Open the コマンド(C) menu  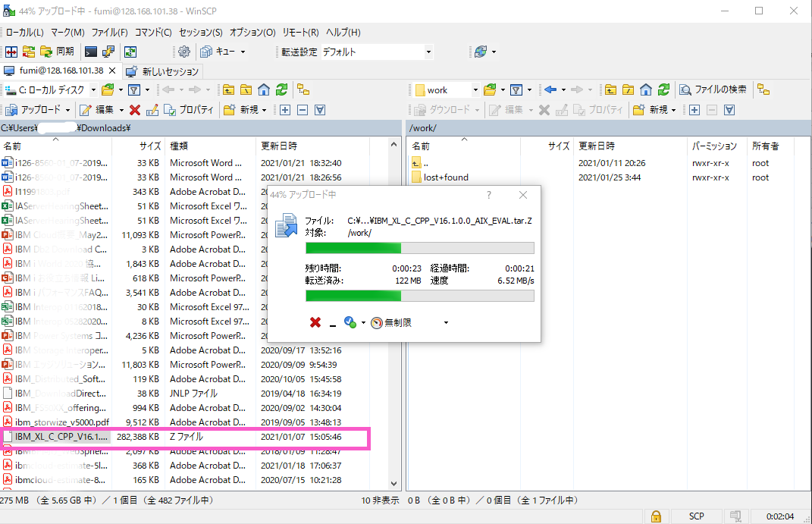click(x=153, y=33)
